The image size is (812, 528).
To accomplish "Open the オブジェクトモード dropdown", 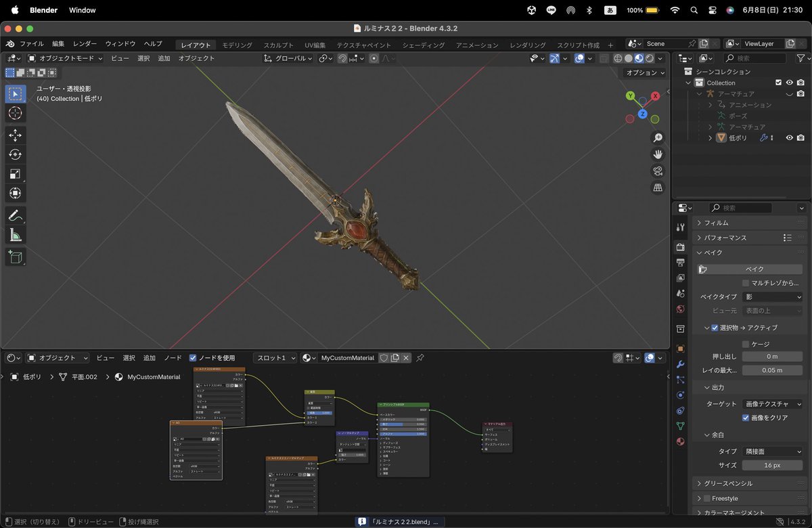I will [66, 58].
